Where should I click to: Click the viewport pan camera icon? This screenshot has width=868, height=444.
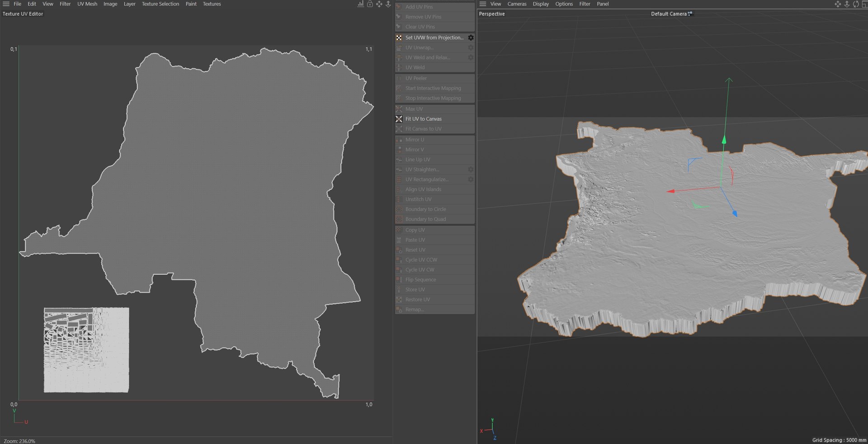click(x=838, y=4)
